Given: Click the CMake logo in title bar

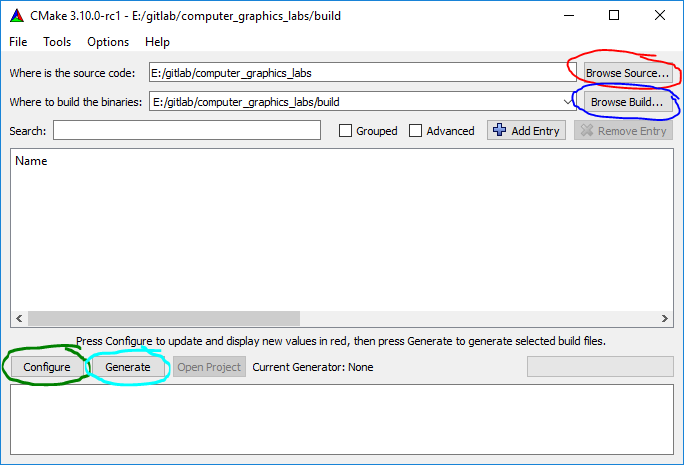Looking at the screenshot, I should 17,16.
